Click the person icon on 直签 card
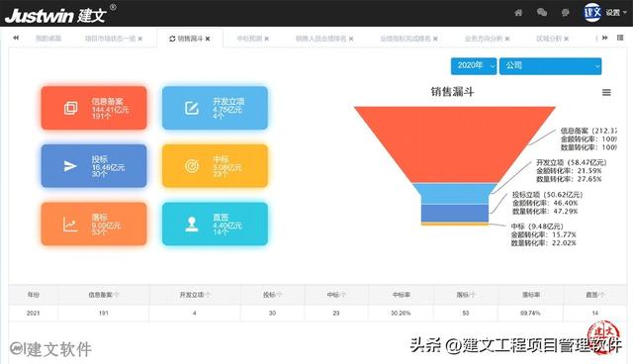This screenshot has width=633, height=364. (192, 224)
